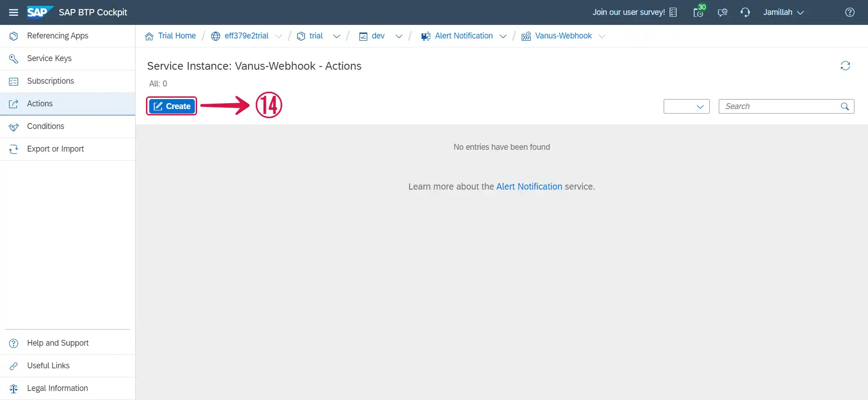The image size is (868, 400).
Task: Open Help and Support entry
Action: (x=68, y=343)
